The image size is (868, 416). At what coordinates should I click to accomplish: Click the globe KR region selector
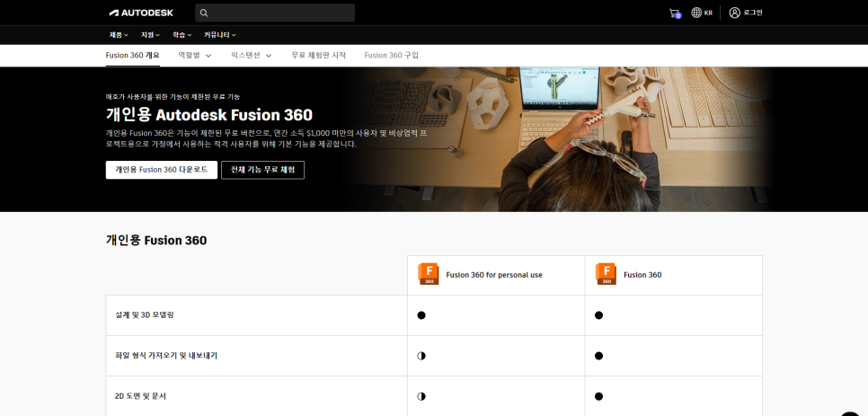[702, 13]
